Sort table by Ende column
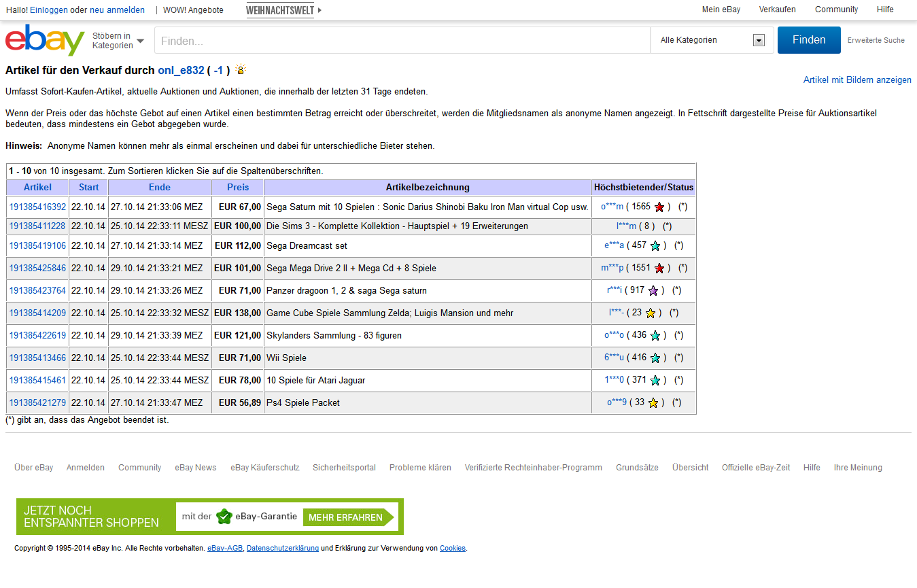 click(x=160, y=188)
